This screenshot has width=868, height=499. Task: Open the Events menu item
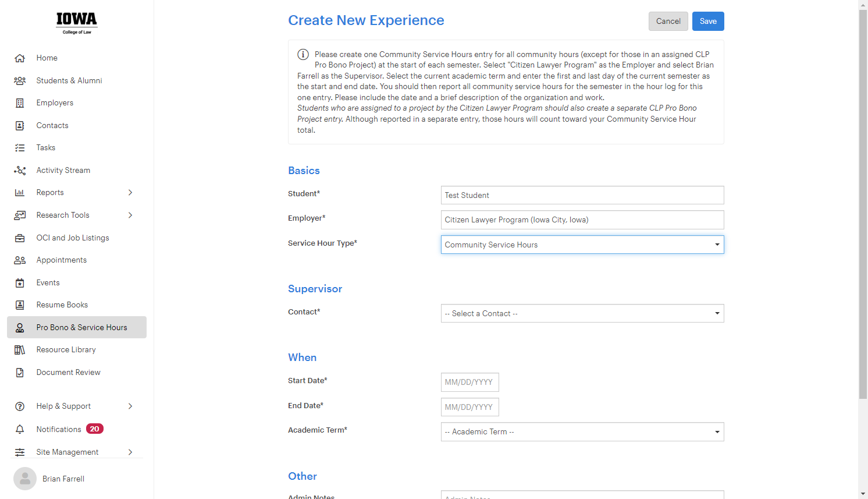pyautogui.click(x=77, y=283)
